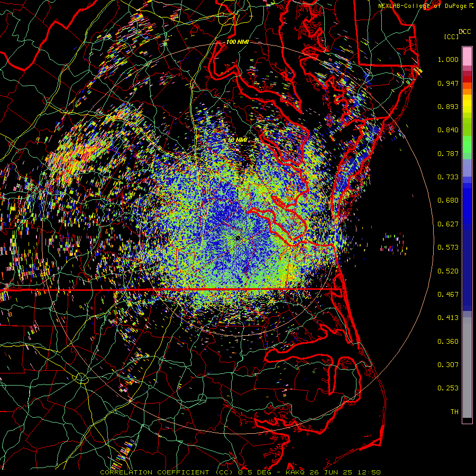Click the 0.627 scale value
The image size is (476, 476).
tap(448, 224)
